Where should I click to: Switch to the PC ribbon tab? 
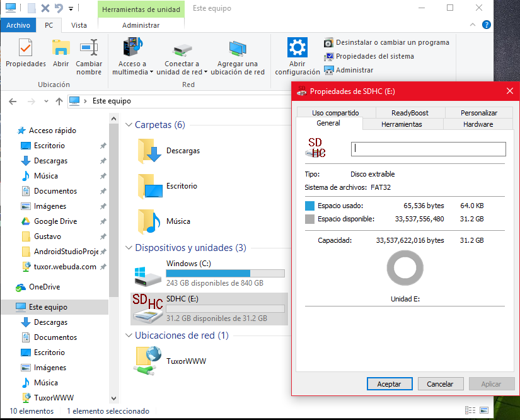(x=49, y=25)
